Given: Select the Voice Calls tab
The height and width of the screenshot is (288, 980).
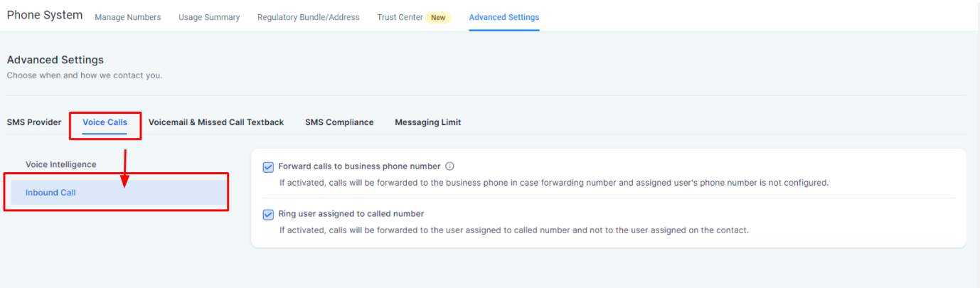Looking at the screenshot, I should point(105,122).
